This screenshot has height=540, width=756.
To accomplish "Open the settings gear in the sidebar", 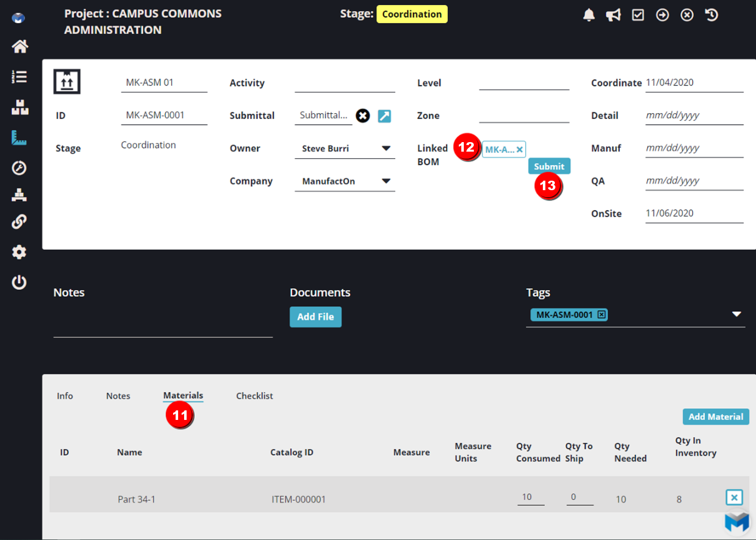I will point(19,252).
